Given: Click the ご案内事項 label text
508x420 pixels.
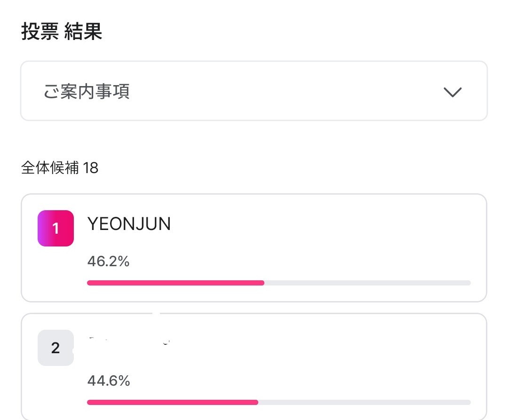Looking at the screenshot, I should click(87, 91).
